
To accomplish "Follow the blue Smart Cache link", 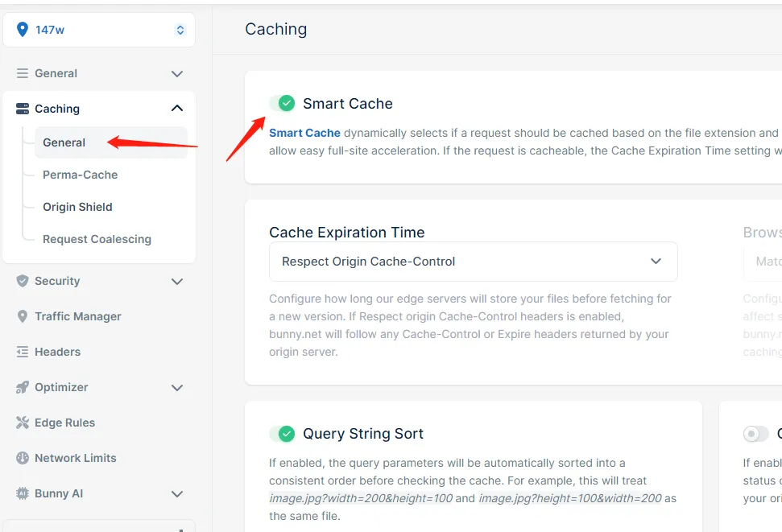I will click(304, 133).
